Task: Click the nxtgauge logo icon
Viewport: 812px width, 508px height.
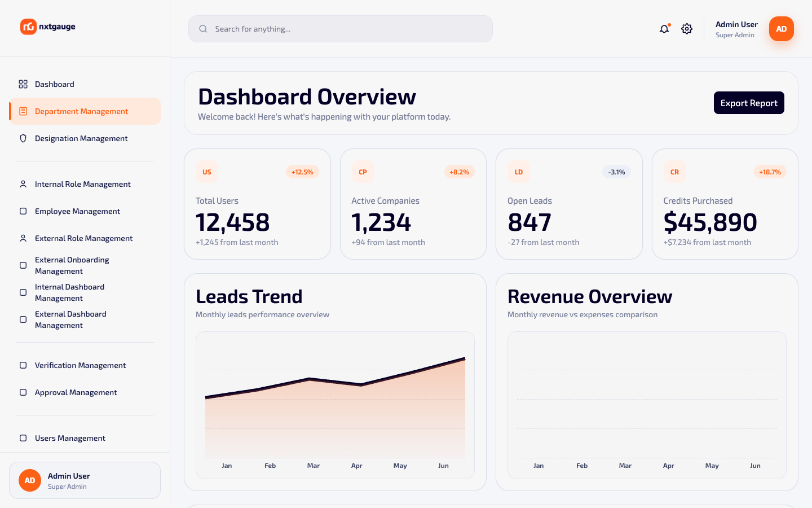Action: pyautogui.click(x=28, y=27)
